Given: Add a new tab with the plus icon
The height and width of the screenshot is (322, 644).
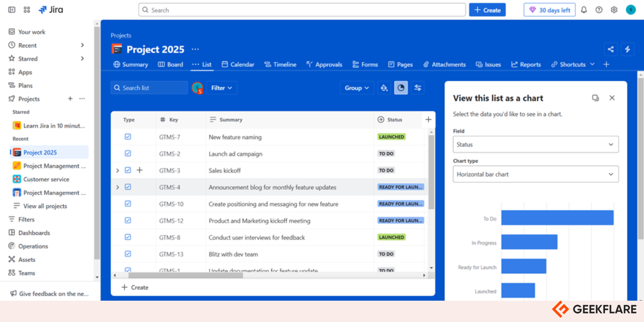Looking at the screenshot, I should (606, 64).
